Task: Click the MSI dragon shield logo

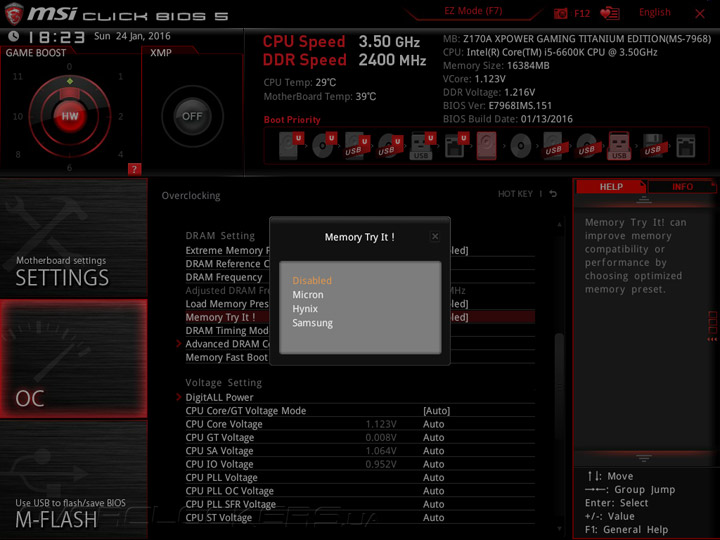Action: 14,14
